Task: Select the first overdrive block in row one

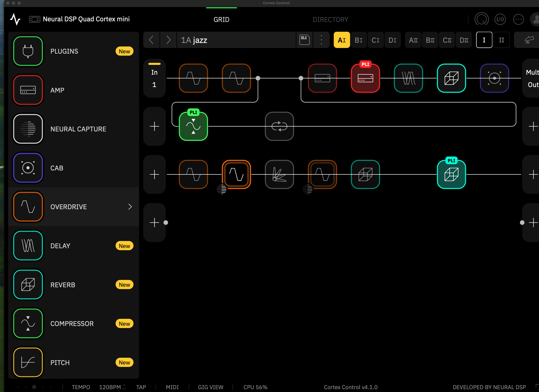Action: 194,78
